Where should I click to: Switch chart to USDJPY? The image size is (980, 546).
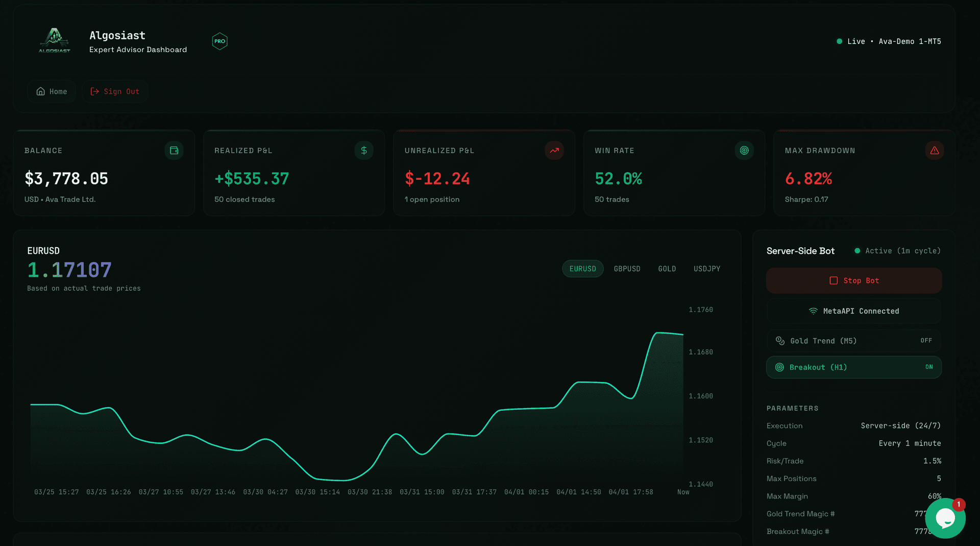pos(707,269)
